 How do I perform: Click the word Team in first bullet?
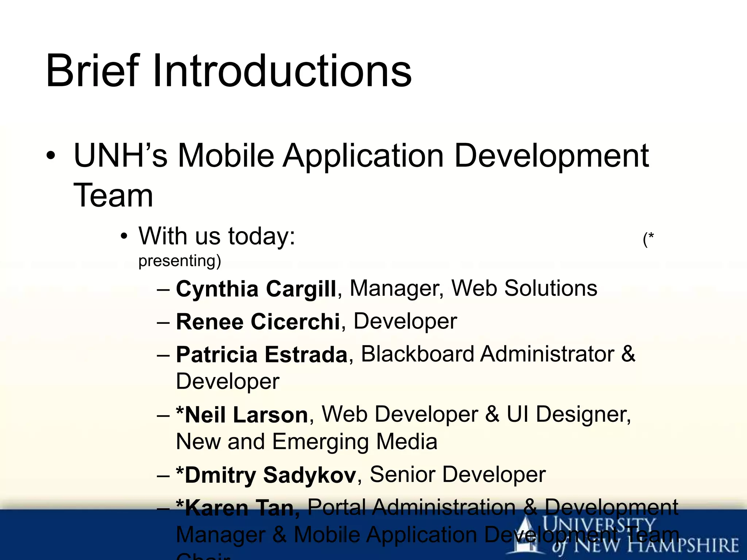click(x=113, y=196)
